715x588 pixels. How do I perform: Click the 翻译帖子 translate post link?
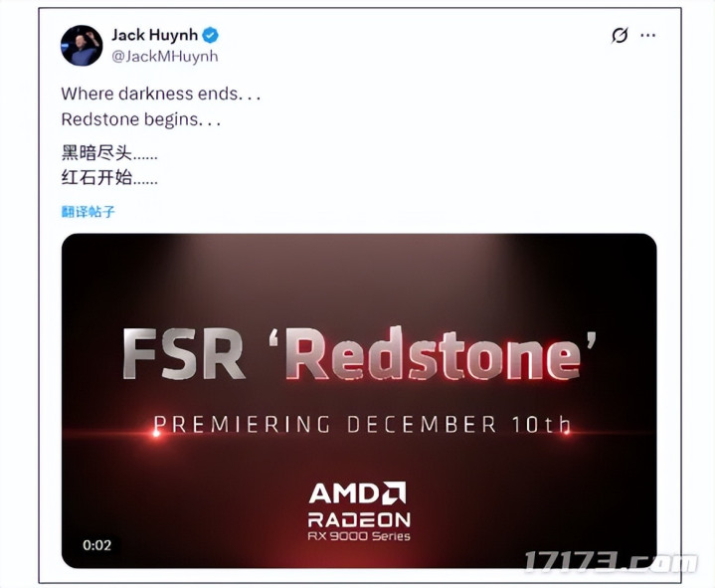coord(88,212)
